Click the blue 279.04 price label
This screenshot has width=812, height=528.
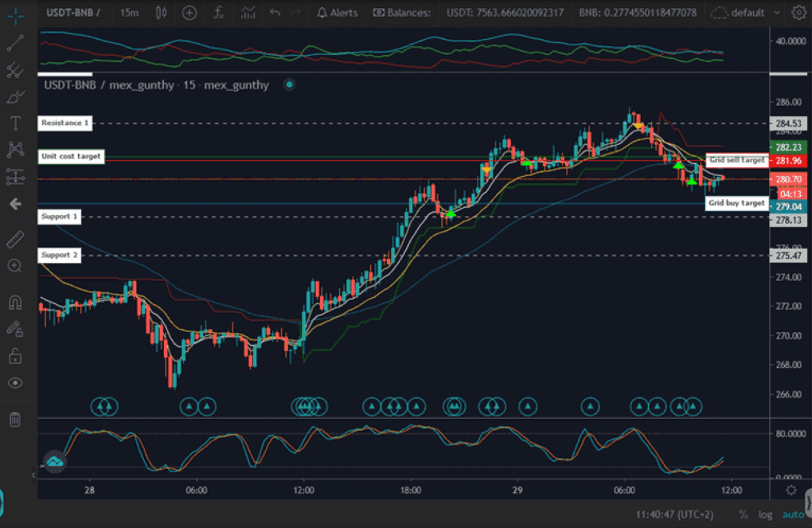(x=788, y=207)
